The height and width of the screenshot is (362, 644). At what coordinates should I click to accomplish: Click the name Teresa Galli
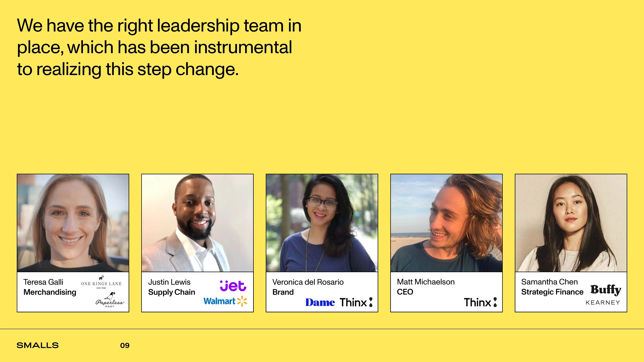click(x=43, y=282)
